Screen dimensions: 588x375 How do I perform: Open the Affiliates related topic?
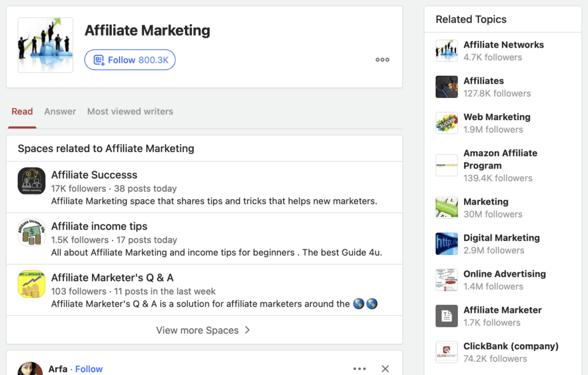483,80
